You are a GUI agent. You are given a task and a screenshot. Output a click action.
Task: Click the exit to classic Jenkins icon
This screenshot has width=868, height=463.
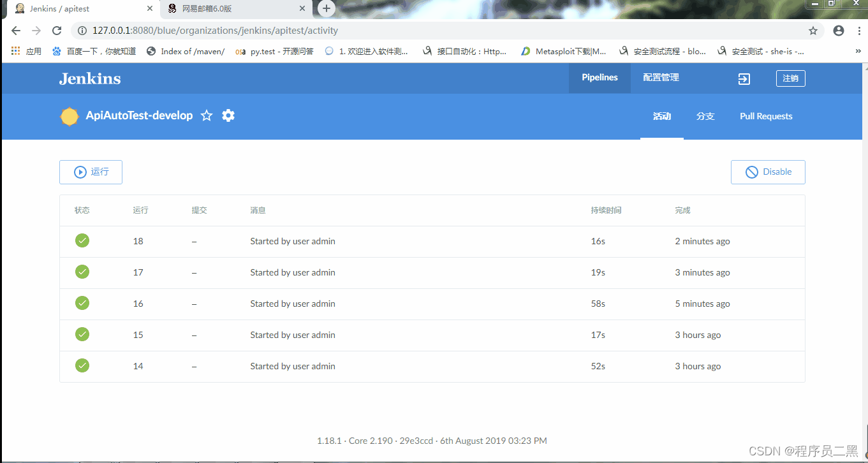(x=744, y=78)
